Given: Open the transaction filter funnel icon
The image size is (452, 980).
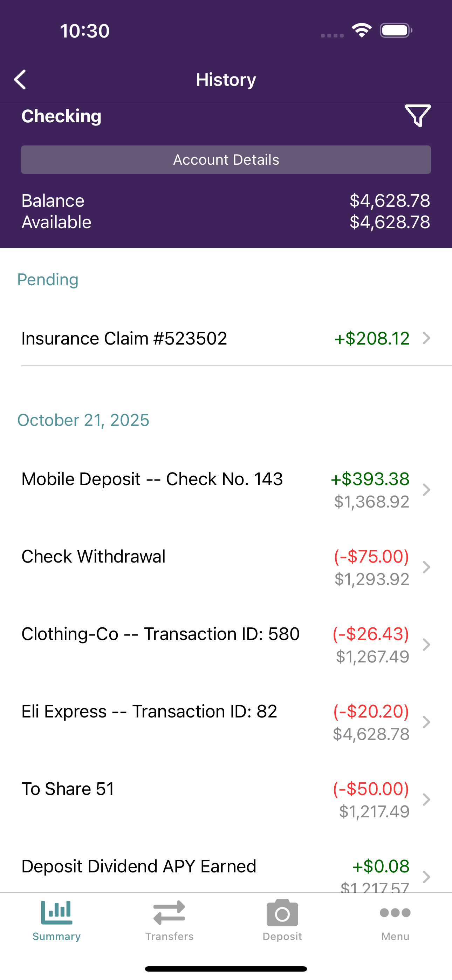Looking at the screenshot, I should 417,116.
